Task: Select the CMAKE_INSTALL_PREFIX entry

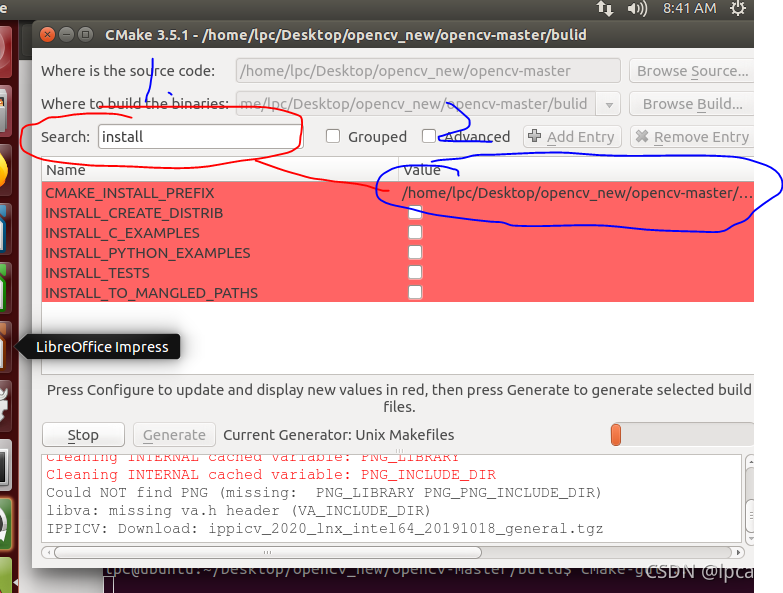Action: coord(130,193)
